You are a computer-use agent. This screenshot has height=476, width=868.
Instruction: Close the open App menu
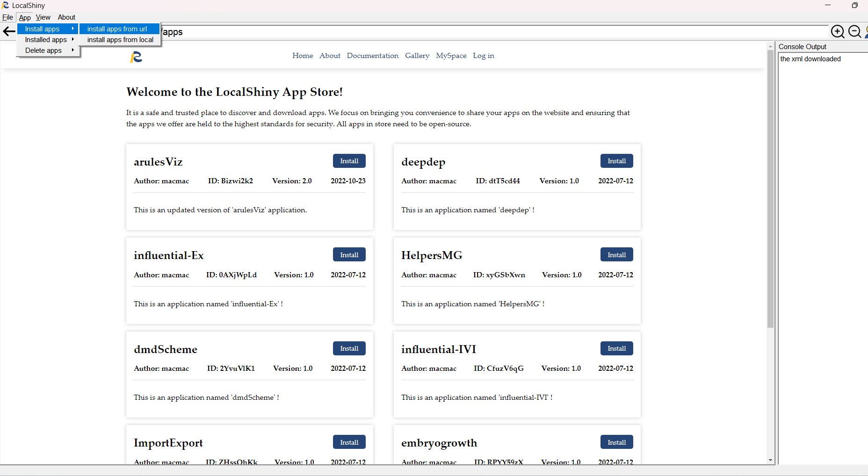click(x=25, y=17)
